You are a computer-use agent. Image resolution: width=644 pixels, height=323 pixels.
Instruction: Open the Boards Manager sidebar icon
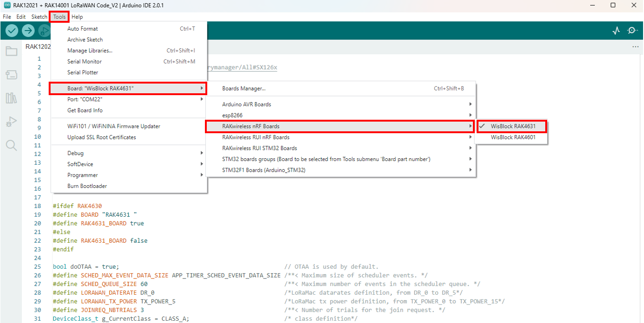click(11, 75)
